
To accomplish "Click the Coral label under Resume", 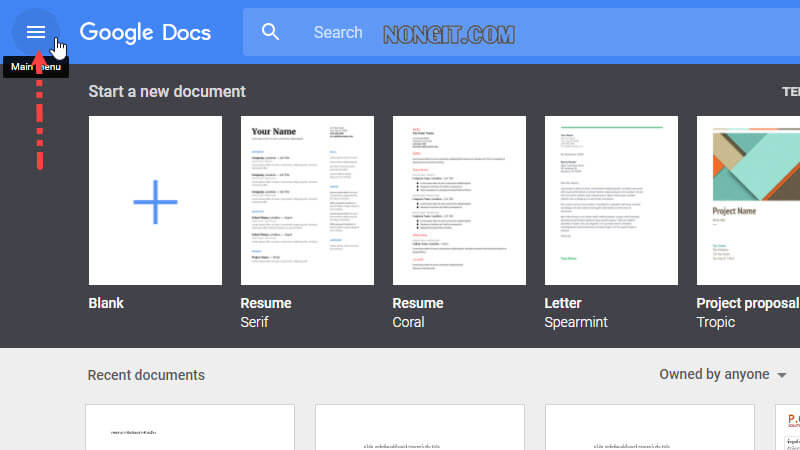I will pyautogui.click(x=408, y=322).
